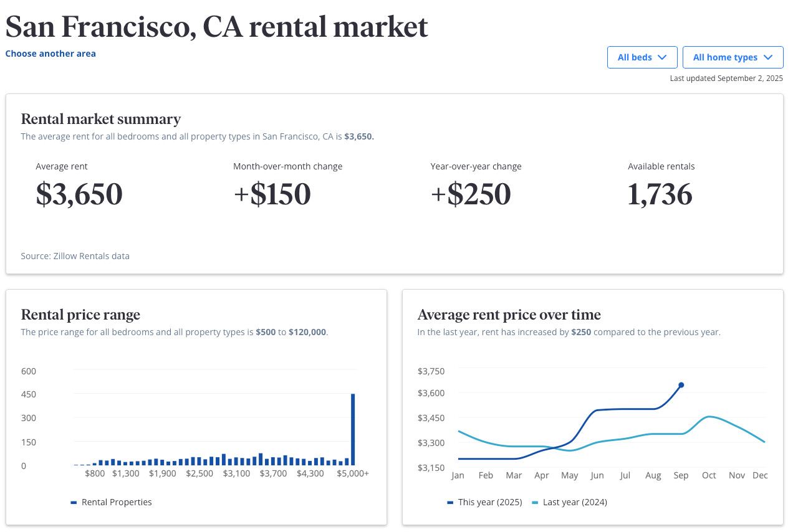793x532 pixels.
Task: Click the chevron arrow in All home types
Action: click(768, 57)
